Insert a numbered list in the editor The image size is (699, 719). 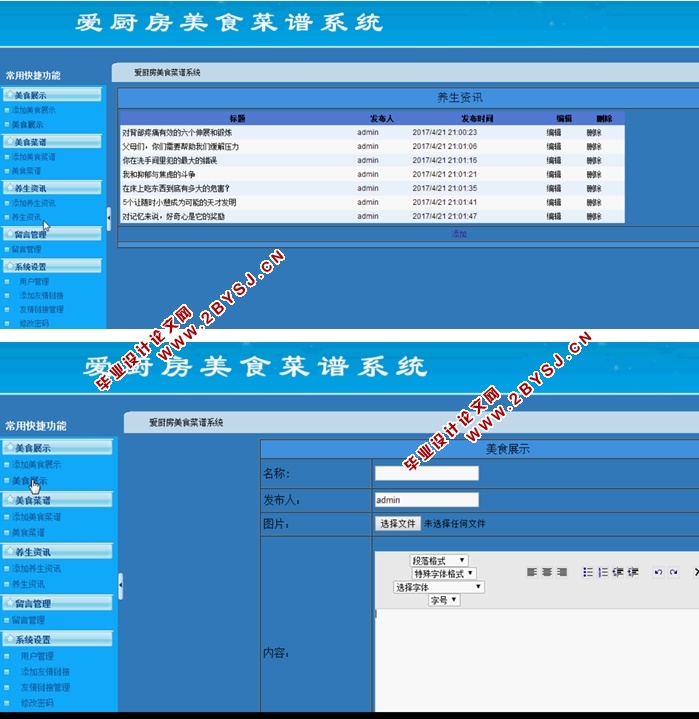coord(603,572)
